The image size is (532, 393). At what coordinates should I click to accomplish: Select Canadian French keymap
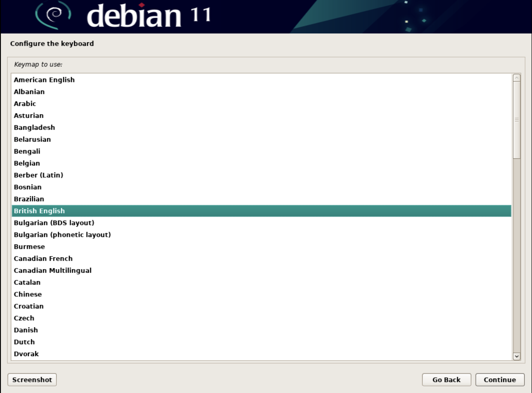(x=262, y=258)
